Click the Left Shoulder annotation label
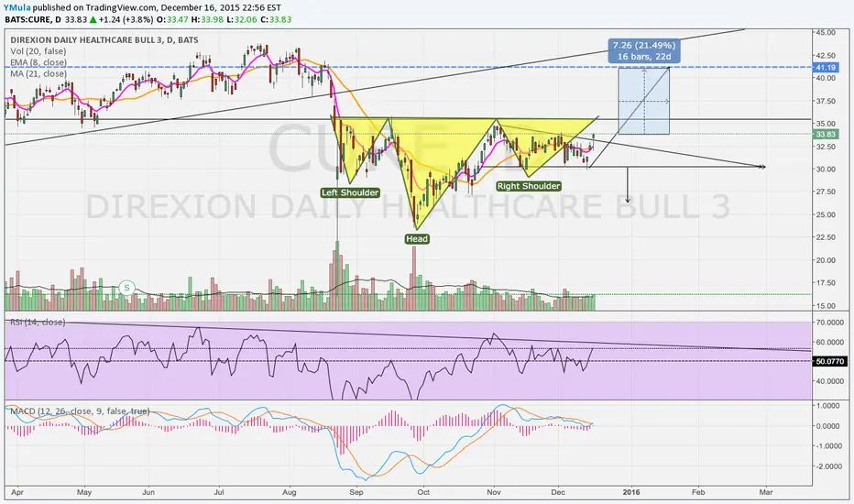Viewport: 854px width, 504px height. (350, 192)
